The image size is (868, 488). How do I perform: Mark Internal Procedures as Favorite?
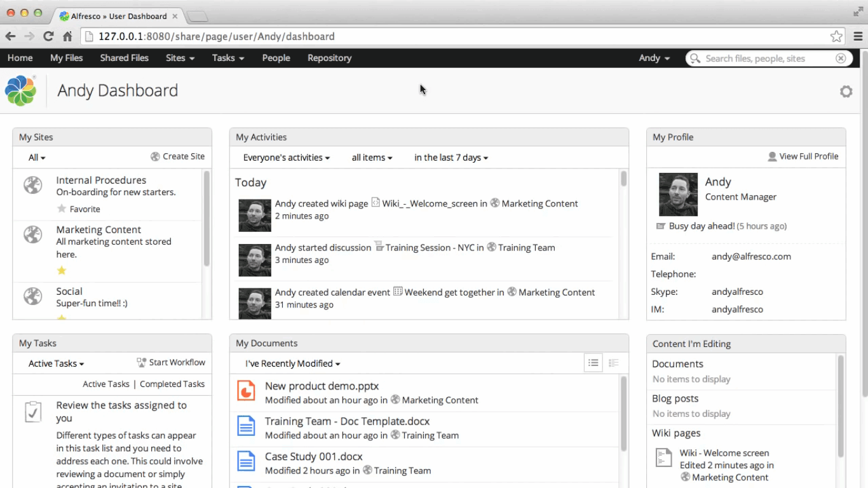pyautogui.click(x=79, y=209)
